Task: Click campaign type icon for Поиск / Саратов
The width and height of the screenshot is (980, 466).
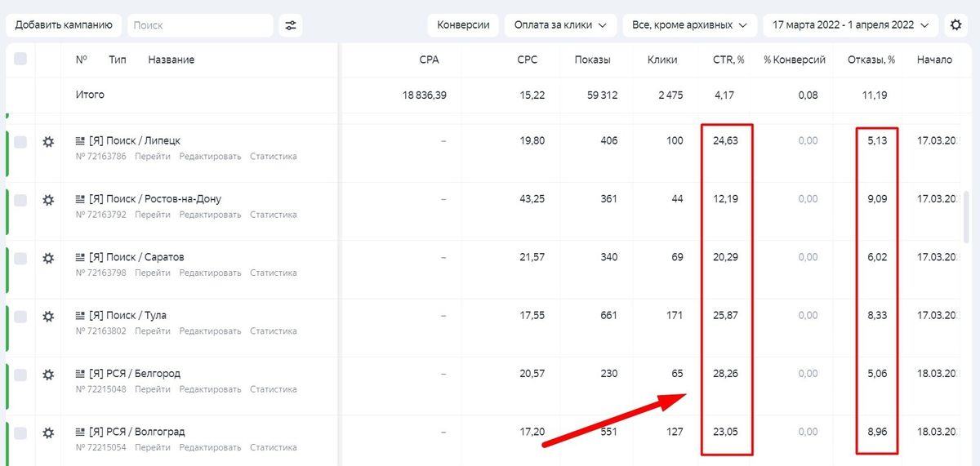Action: [x=80, y=257]
